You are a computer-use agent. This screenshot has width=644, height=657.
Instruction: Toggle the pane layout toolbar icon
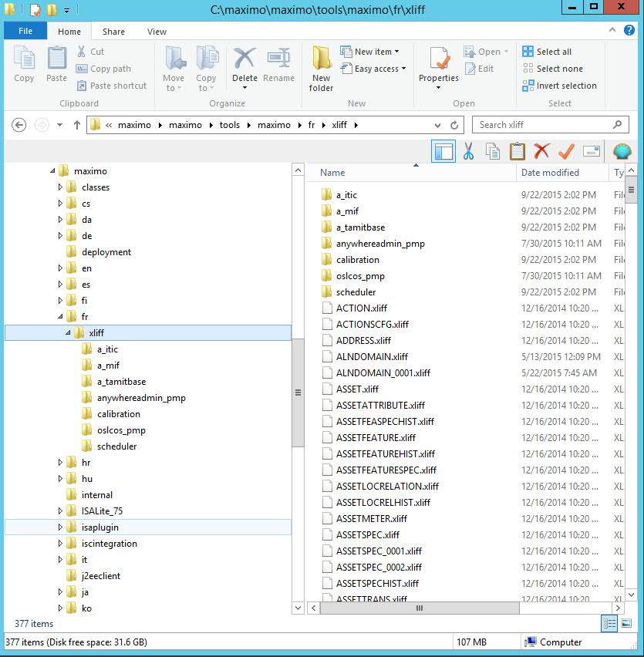443,151
